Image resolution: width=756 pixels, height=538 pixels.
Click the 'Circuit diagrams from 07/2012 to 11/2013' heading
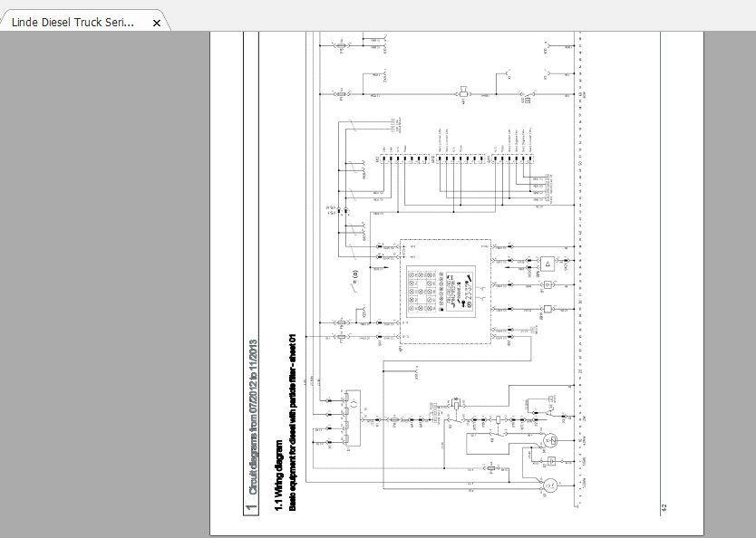(x=253, y=418)
